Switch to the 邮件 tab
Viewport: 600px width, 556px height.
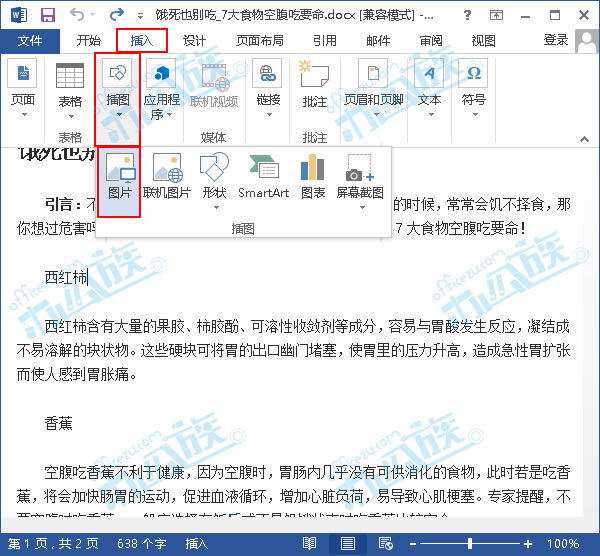click(x=378, y=40)
